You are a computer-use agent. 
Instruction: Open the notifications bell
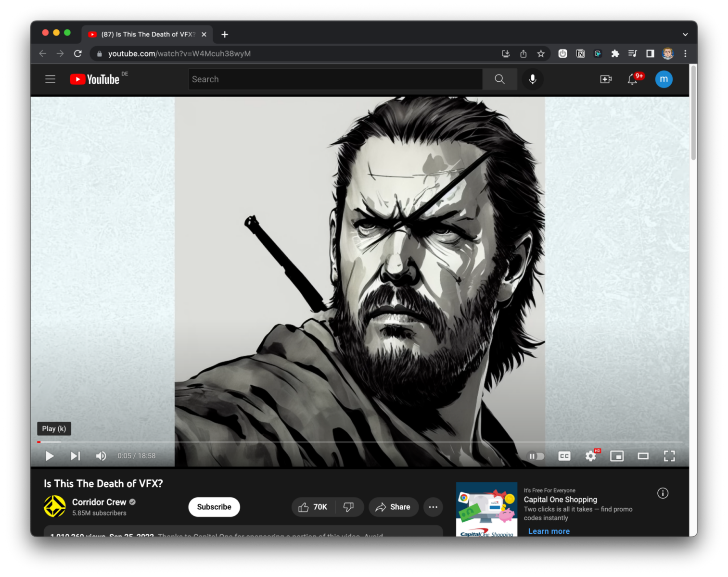pyautogui.click(x=632, y=79)
